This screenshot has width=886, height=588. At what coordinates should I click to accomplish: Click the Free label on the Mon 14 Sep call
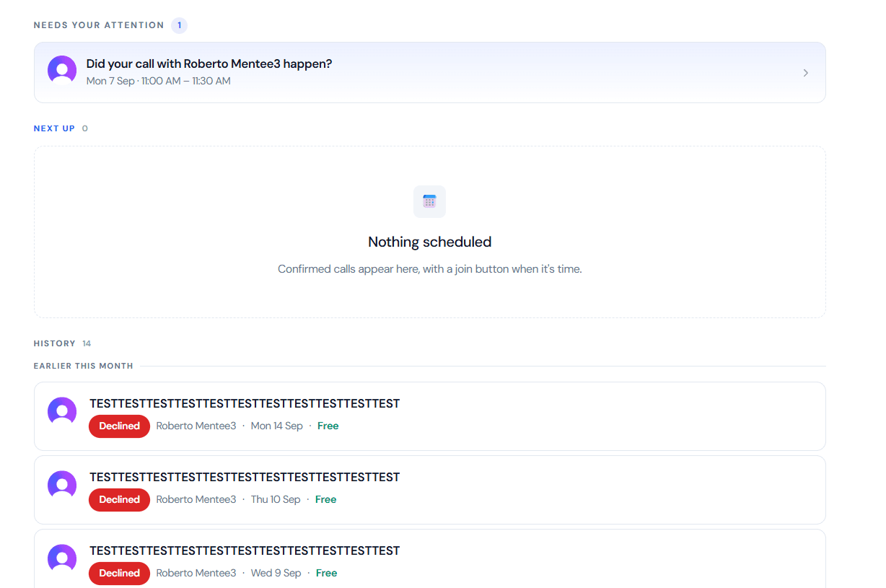click(x=328, y=426)
